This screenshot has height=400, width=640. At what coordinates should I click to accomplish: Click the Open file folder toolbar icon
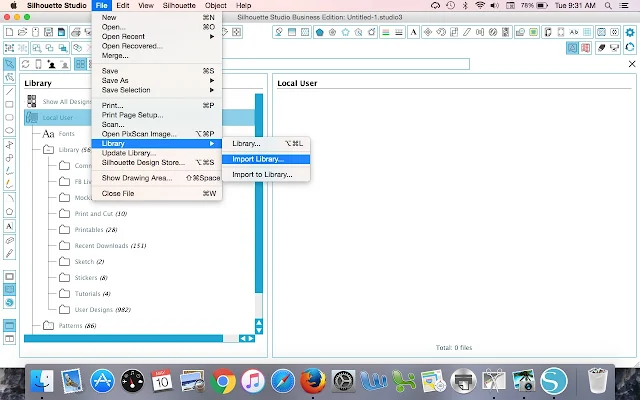[22, 32]
